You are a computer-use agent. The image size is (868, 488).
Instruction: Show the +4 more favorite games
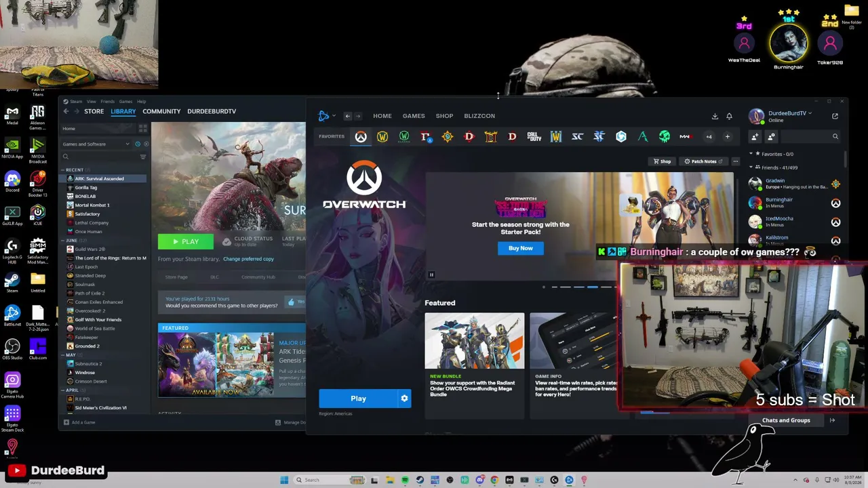pyautogui.click(x=709, y=137)
